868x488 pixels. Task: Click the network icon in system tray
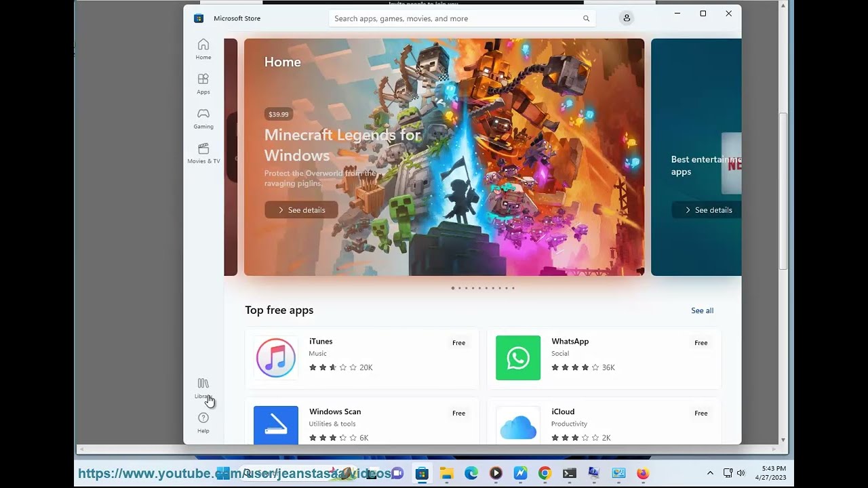[728, 473]
